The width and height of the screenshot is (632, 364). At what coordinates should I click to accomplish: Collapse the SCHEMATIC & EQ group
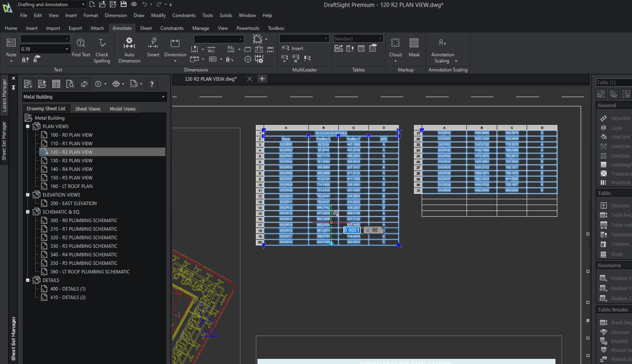pos(28,212)
